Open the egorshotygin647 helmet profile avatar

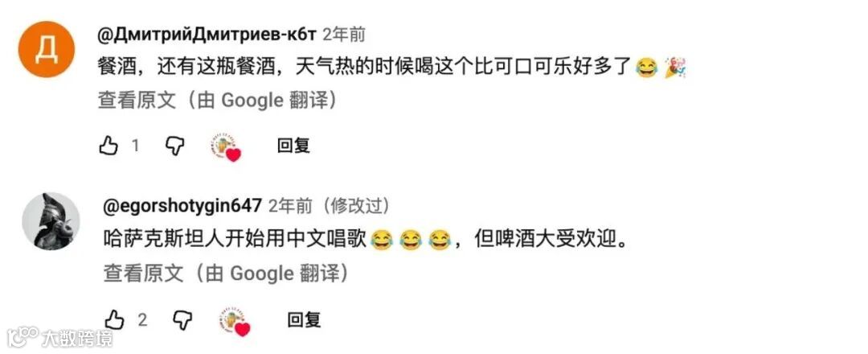click(51, 221)
